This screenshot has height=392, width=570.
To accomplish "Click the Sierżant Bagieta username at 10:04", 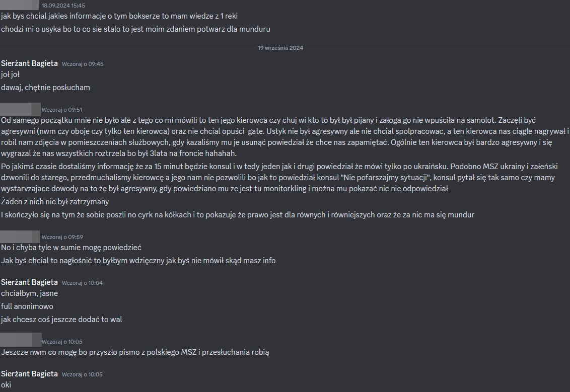I will (x=29, y=282).
